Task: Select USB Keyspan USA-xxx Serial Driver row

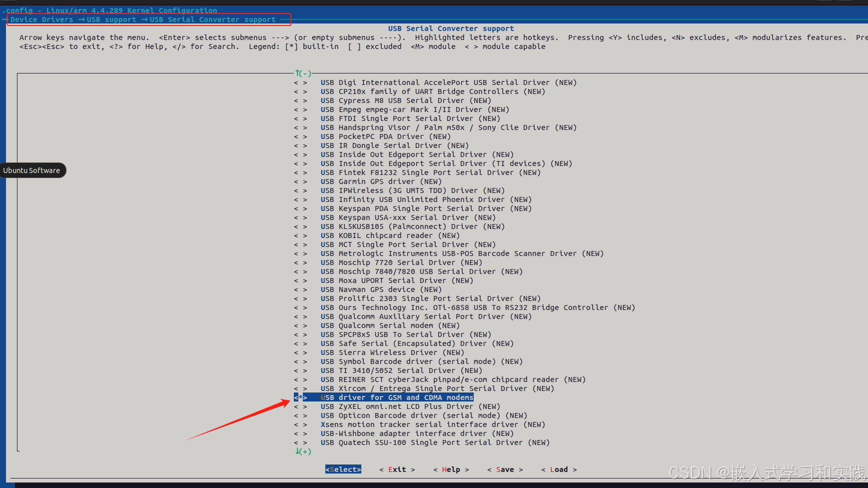Action: pyautogui.click(x=395, y=217)
